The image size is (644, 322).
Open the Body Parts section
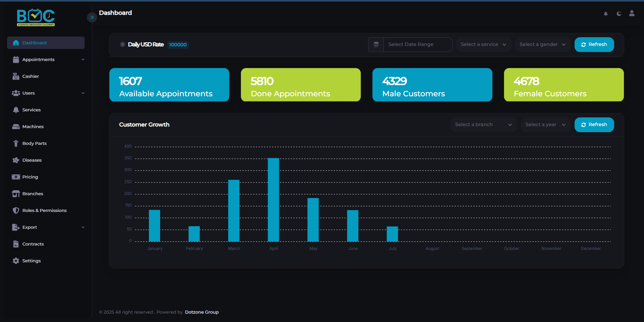[x=34, y=144]
